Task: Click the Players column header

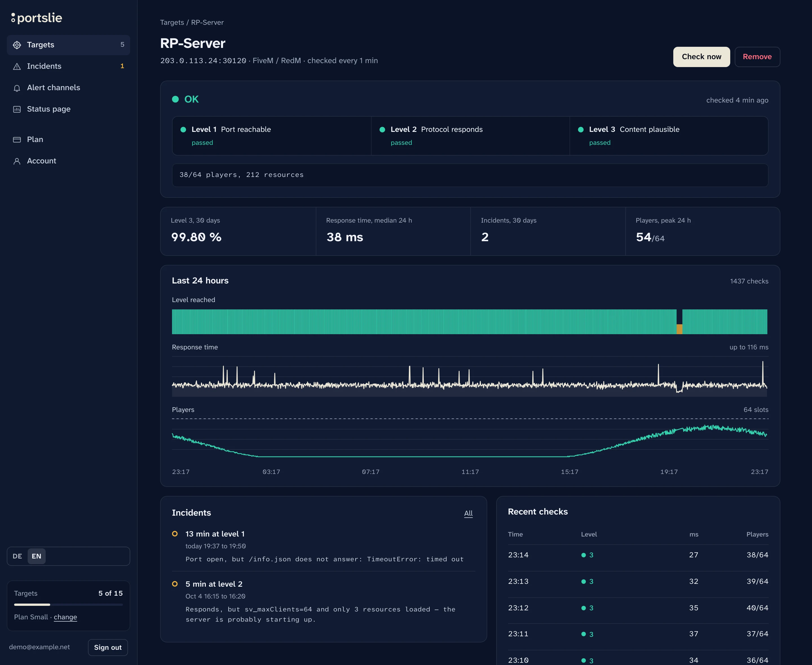Action: pos(757,534)
